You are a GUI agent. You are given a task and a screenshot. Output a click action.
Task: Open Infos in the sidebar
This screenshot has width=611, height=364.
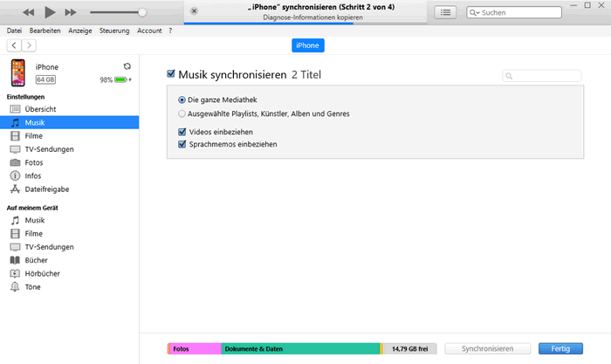[69, 175]
